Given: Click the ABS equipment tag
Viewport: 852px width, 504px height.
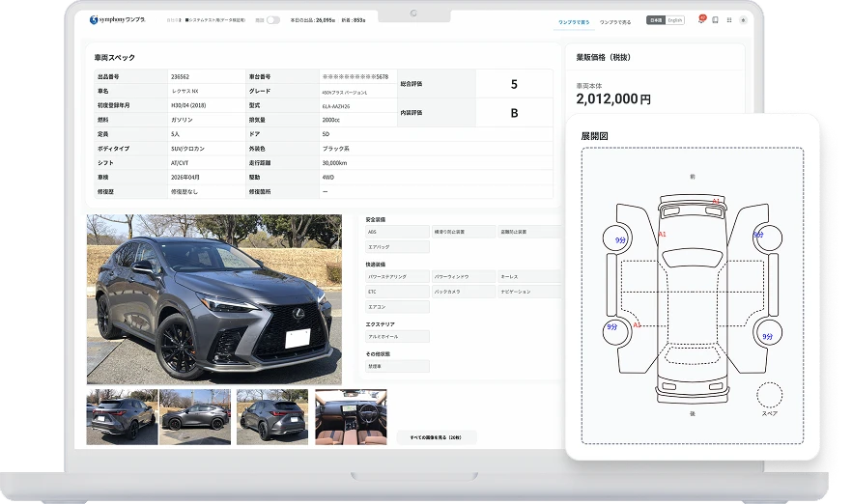Looking at the screenshot, I should [397, 232].
